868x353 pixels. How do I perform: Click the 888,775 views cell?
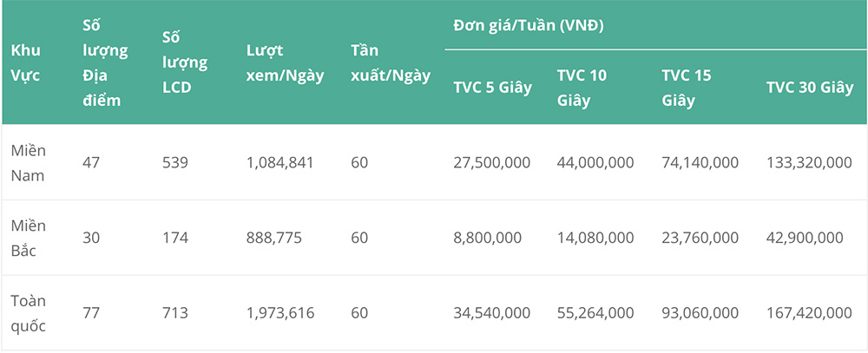(x=273, y=238)
